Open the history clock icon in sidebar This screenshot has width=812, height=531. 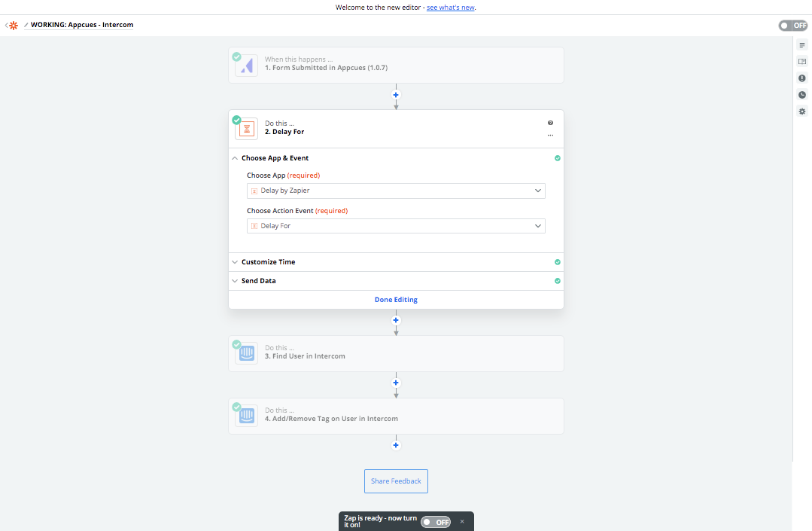click(802, 95)
